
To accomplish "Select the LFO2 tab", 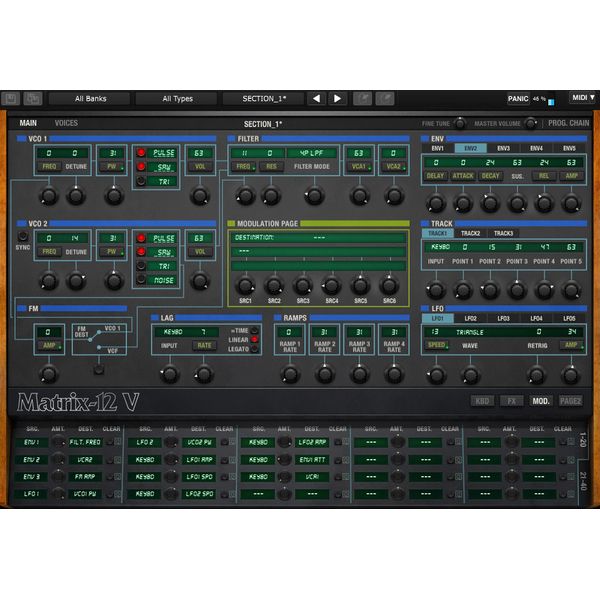I will point(470,318).
